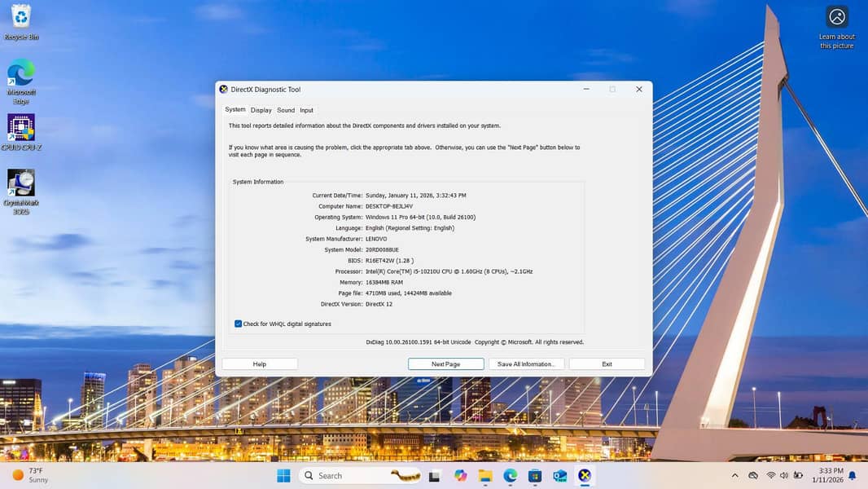Switch to the Sound tab

286,110
